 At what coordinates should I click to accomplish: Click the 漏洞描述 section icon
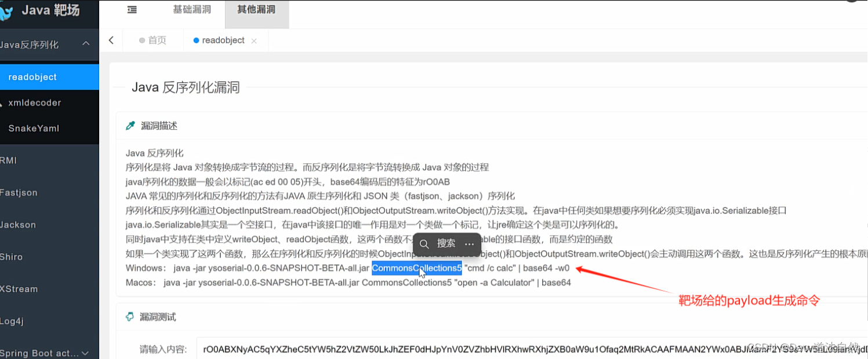[x=129, y=125]
